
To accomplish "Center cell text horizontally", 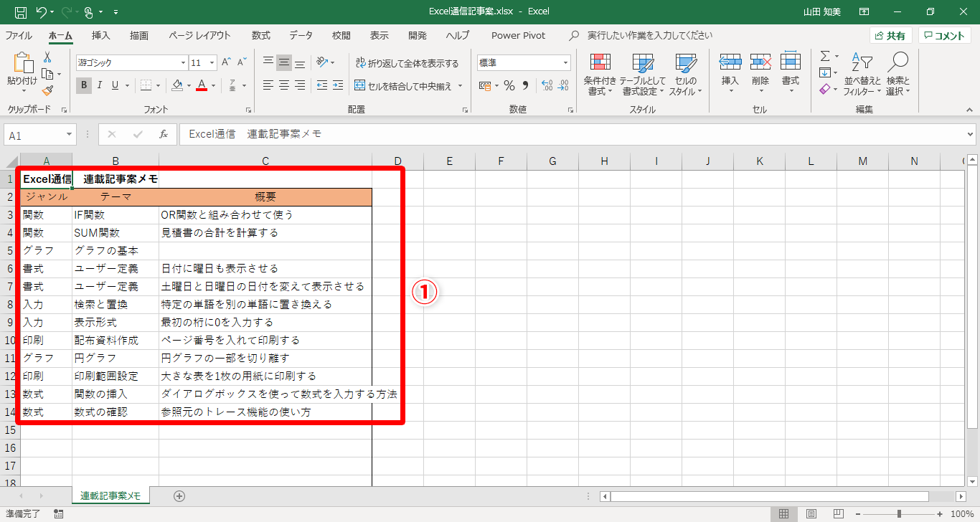I will coord(284,85).
